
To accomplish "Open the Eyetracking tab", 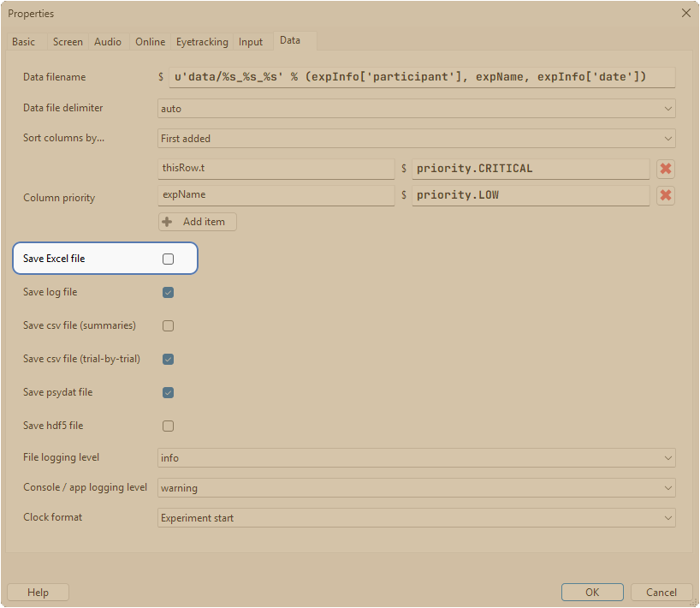I will pos(202,42).
